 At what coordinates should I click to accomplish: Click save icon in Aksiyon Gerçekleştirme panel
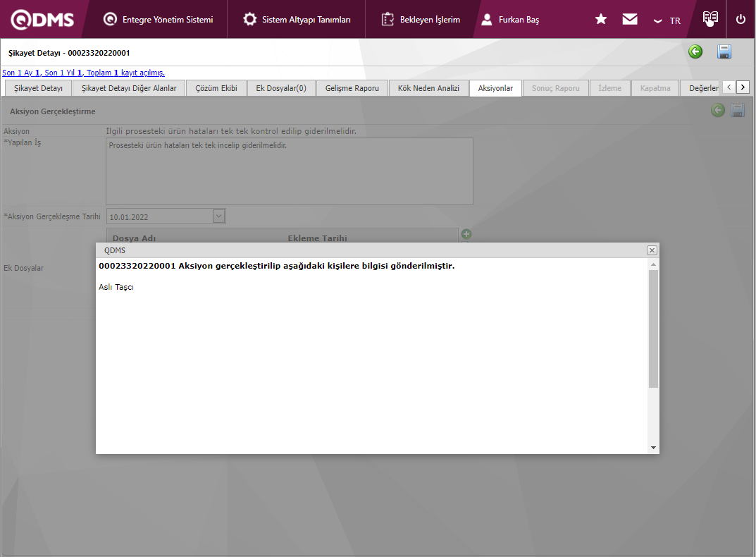coord(738,111)
